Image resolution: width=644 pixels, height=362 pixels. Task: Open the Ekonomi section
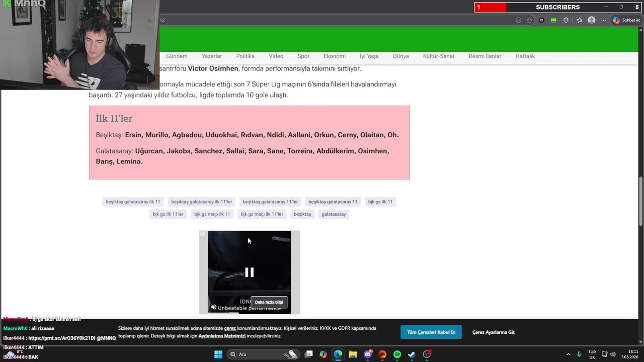[x=335, y=56]
